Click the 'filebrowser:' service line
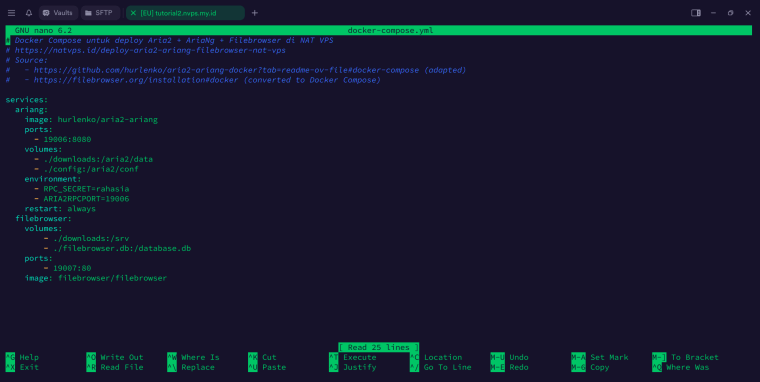The width and height of the screenshot is (760, 382). pos(43,219)
